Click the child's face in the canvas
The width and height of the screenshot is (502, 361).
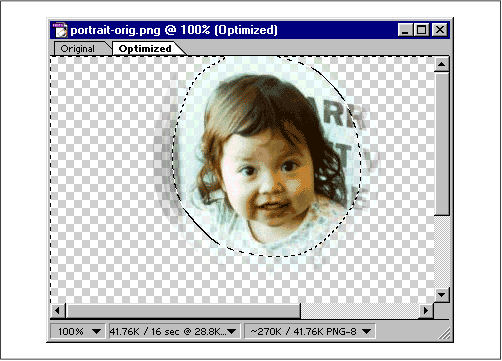[268, 173]
